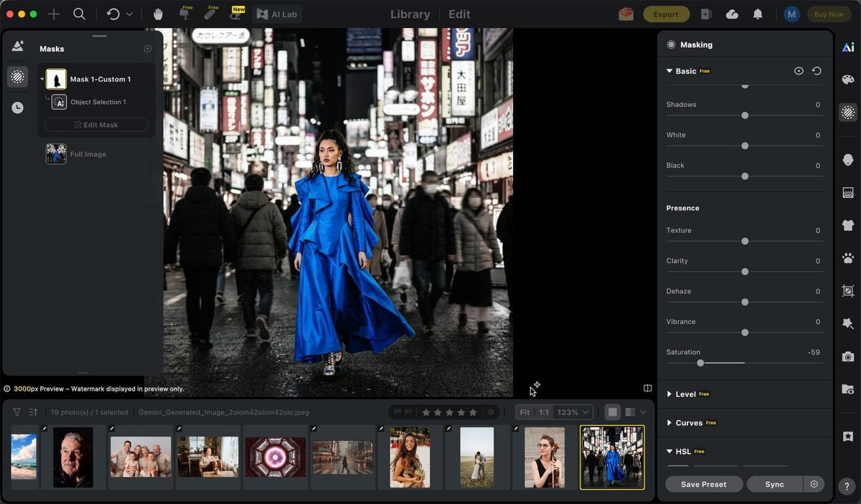Open the clothing shirt icon in sidebar
The width and height of the screenshot is (861, 504).
848,225
